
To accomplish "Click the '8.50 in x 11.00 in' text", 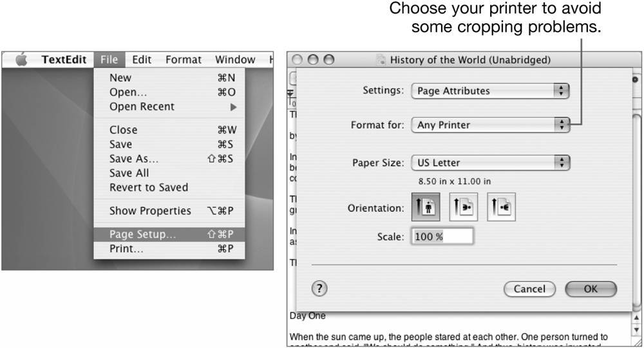I will 454,181.
